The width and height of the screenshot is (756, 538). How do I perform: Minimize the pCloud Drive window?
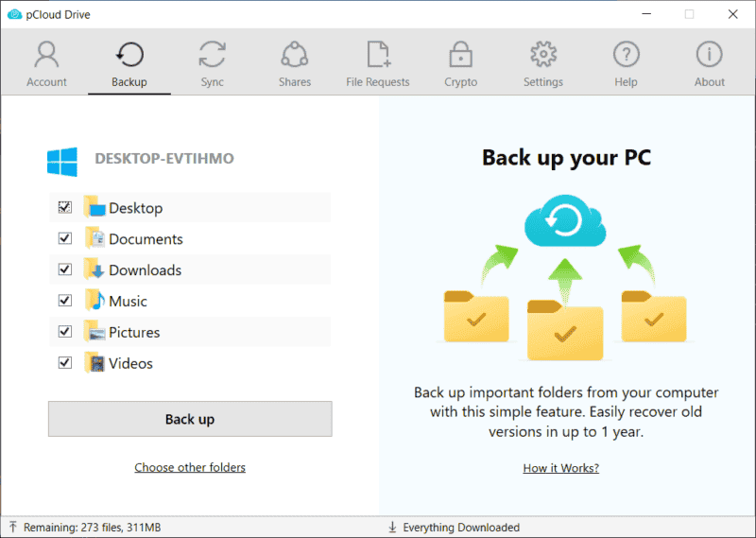pos(646,14)
